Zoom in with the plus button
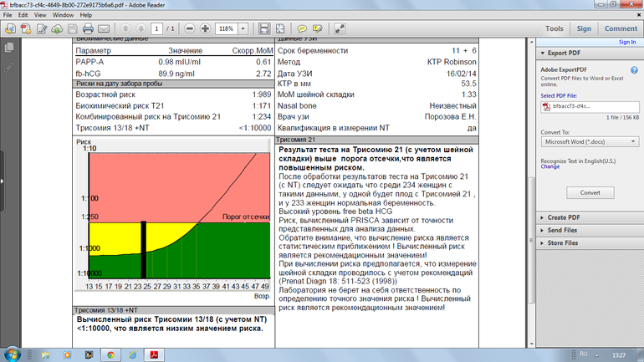 click(x=205, y=28)
